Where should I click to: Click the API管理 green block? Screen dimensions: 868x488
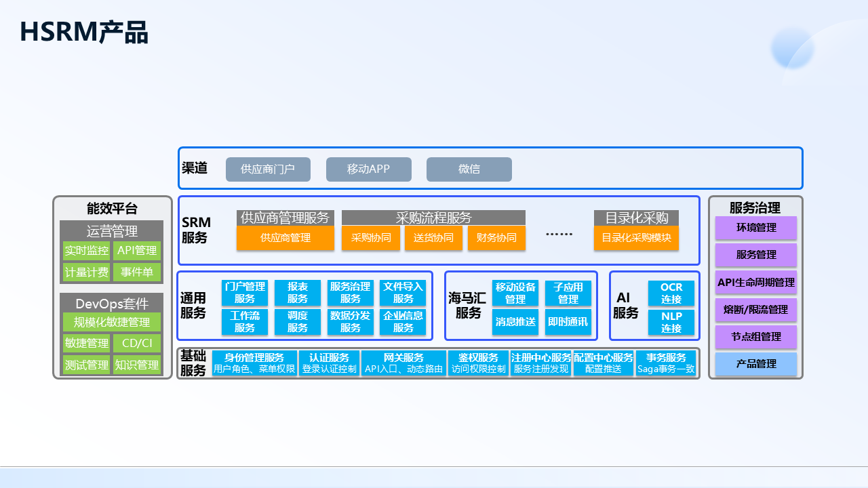pos(137,251)
